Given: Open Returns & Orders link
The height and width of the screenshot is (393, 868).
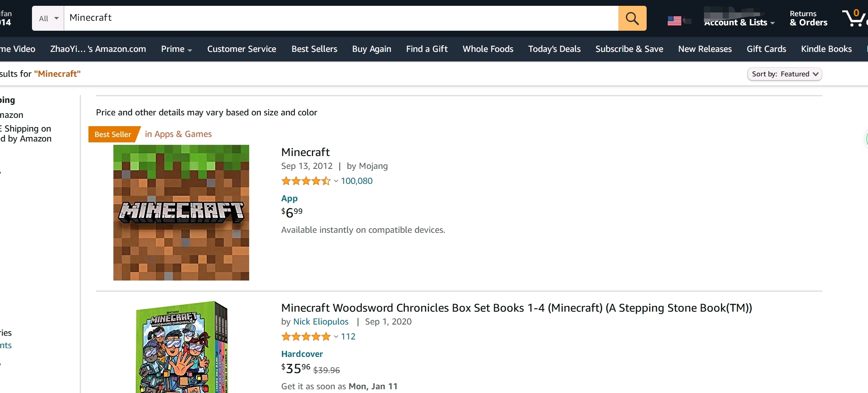Looking at the screenshot, I should (808, 18).
